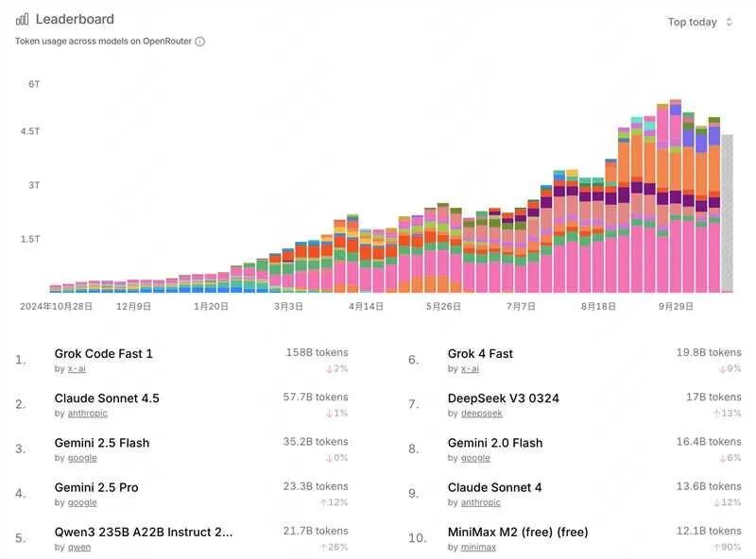Click the google link under Gemini 2.5 Pro
The width and height of the screenshot is (756, 559).
[x=82, y=502]
